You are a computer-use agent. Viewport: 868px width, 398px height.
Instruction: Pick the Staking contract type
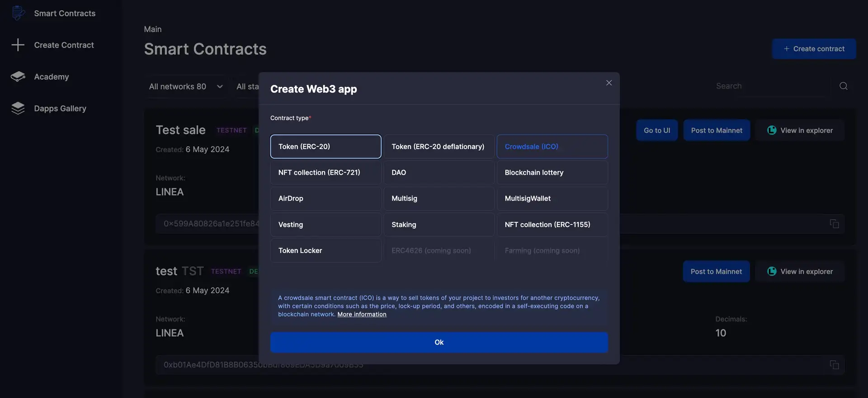[x=439, y=225]
